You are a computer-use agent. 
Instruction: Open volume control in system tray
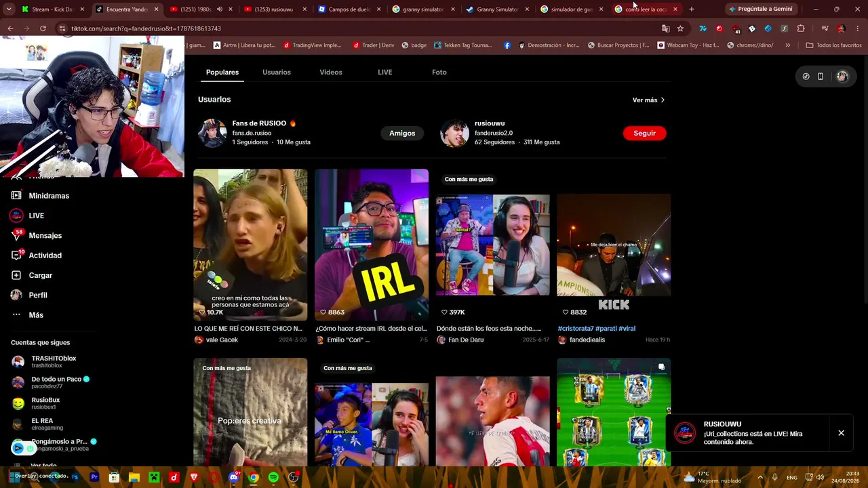pyautogui.click(x=820, y=477)
